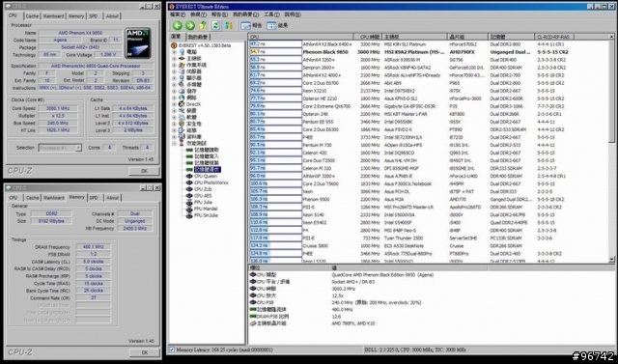Click the Refresh icon in EVEREST toolbar
618x364 pixels.
click(x=215, y=26)
